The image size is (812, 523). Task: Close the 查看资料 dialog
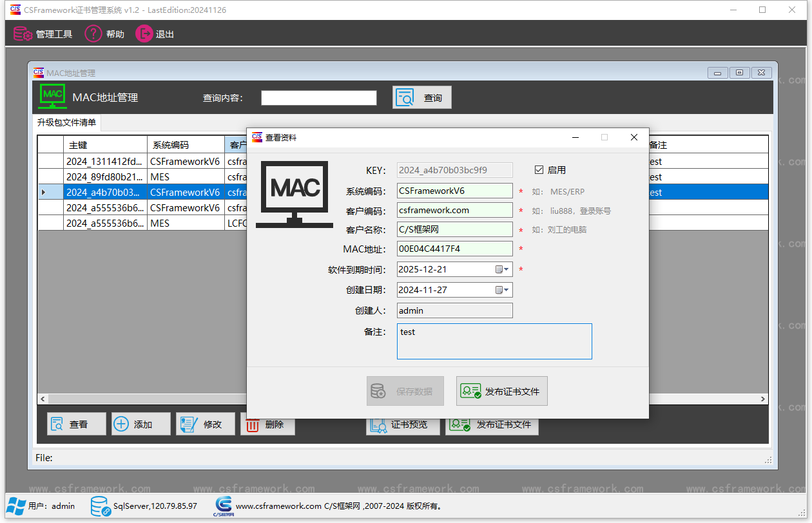(x=634, y=137)
